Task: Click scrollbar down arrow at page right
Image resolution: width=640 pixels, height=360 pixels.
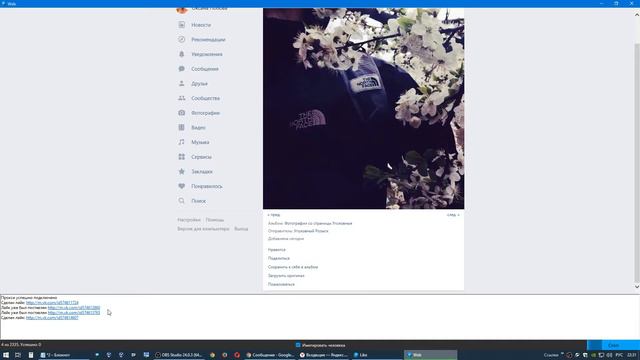Action: tap(637, 287)
